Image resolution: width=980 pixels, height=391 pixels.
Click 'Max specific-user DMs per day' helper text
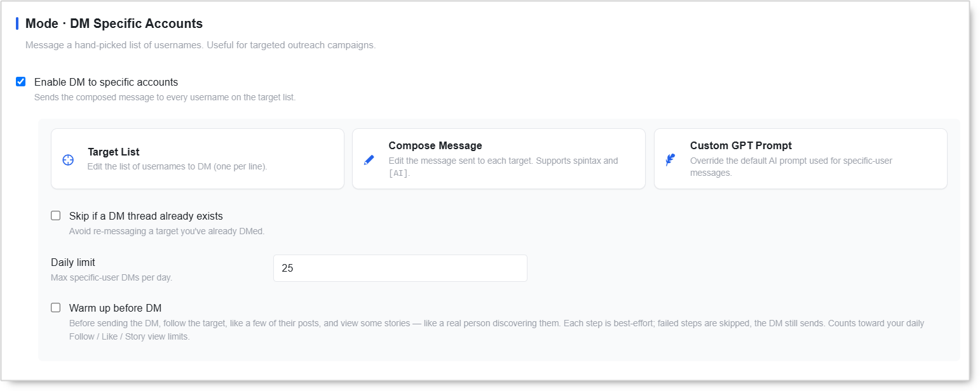112,278
